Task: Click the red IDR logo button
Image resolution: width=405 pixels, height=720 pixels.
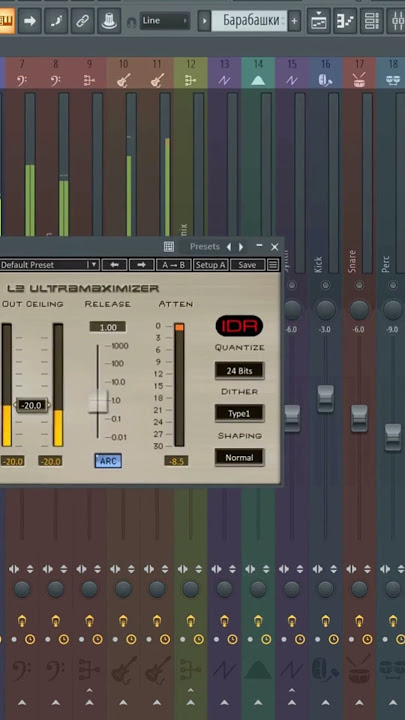Action: pyautogui.click(x=239, y=326)
